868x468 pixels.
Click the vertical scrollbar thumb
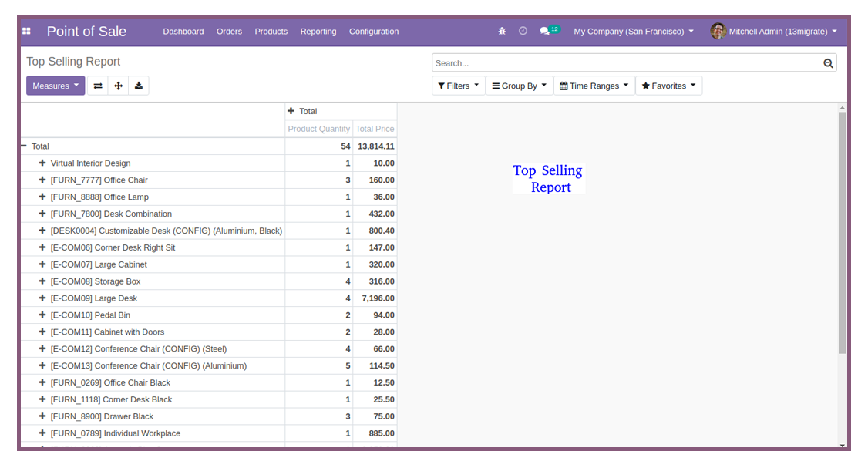tap(842, 233)
